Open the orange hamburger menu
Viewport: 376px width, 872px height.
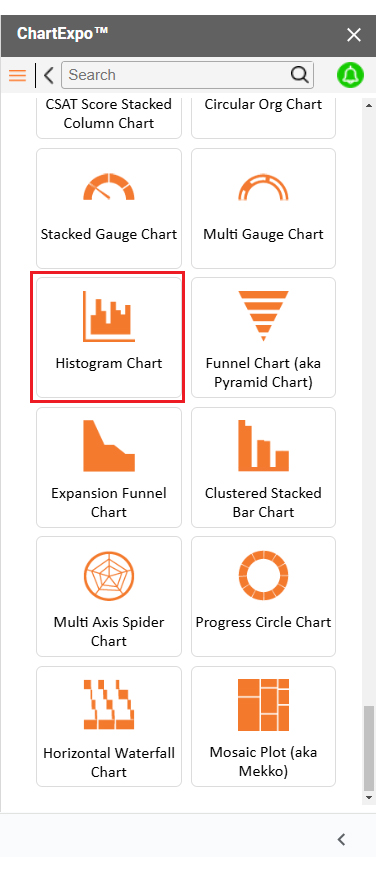[x=18, y=75]
